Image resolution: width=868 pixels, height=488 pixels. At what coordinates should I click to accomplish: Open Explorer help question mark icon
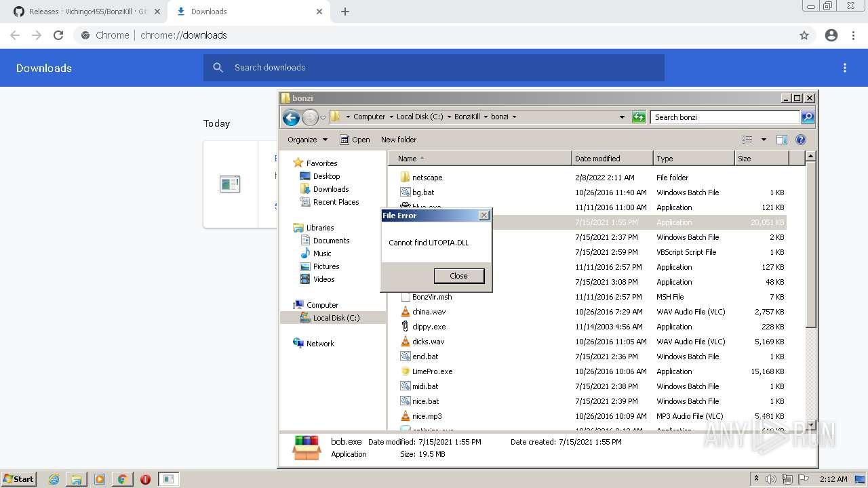click(800, 140)
